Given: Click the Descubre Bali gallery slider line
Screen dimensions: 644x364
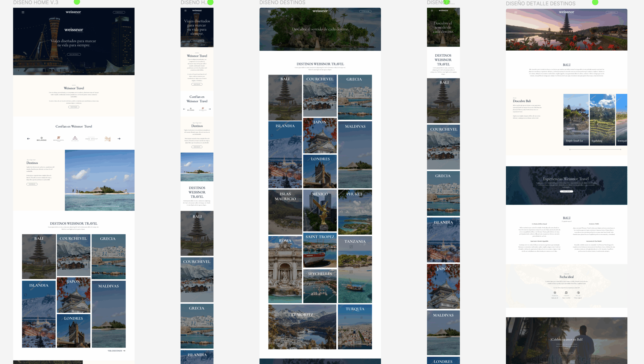Looking at the screenshot, I should click(x=595, y=150).
